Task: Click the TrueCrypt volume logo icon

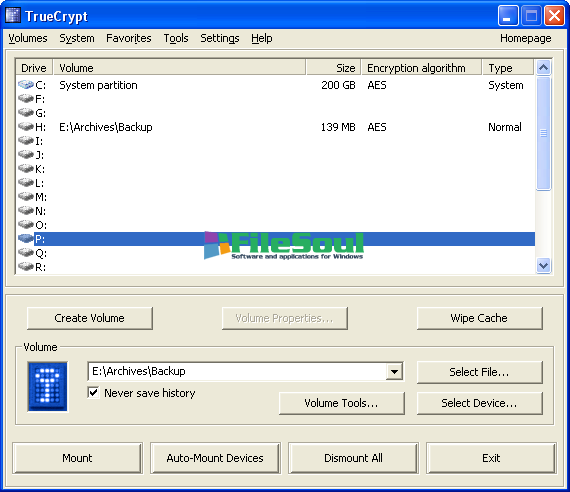Action: pyautogui.click(x=48, y=387)
